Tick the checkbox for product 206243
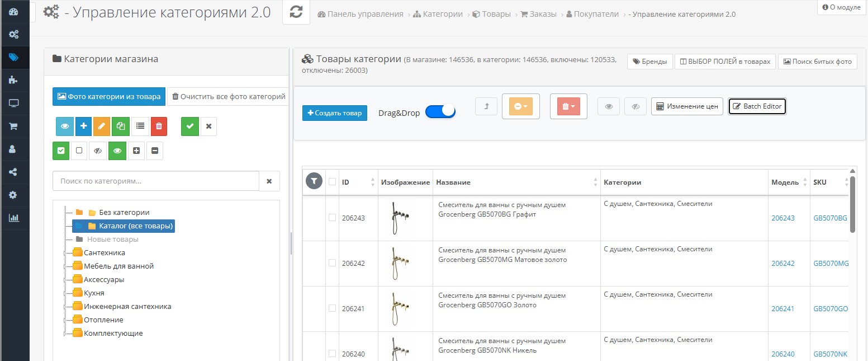The height and width of the screenshot is (361, 868). tap(332, 218)
